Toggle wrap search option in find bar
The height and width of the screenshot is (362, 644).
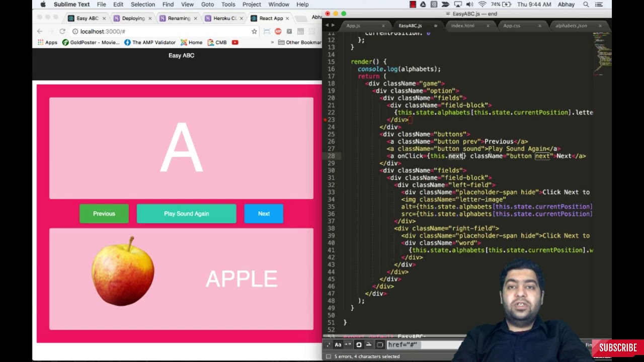[359, 345]
